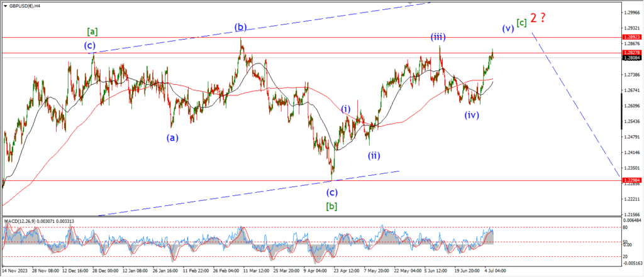Image resolution: width=644 pixels, height=277 pixels.
Task: Select the blue (ii) wave label
Action: tap(374, 155)
